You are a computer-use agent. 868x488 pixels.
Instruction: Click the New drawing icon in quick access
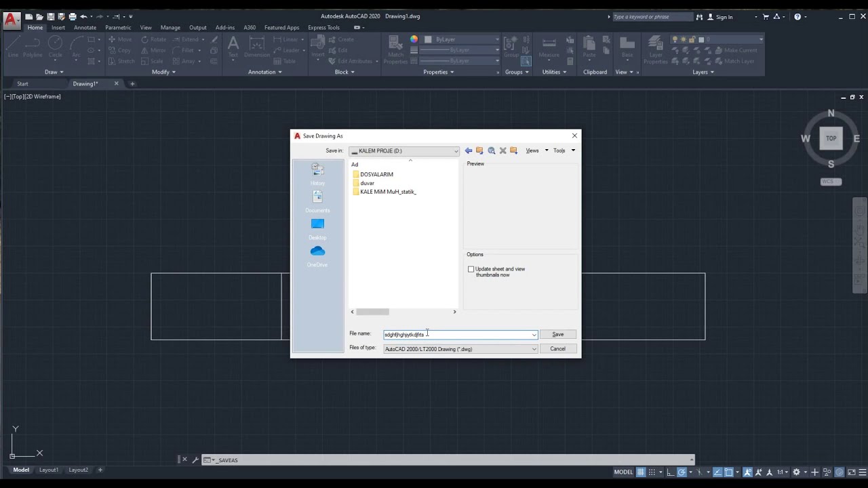tap(29, 16)
